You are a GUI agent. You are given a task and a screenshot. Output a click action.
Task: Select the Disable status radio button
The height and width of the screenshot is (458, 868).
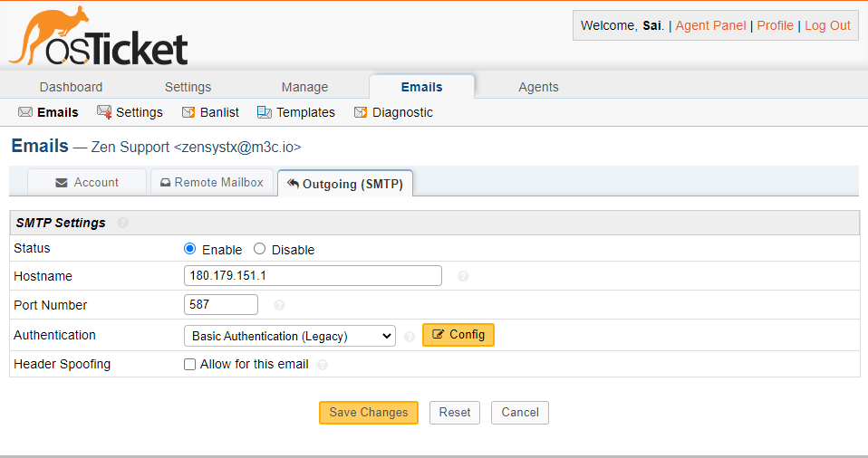point(260,249)
